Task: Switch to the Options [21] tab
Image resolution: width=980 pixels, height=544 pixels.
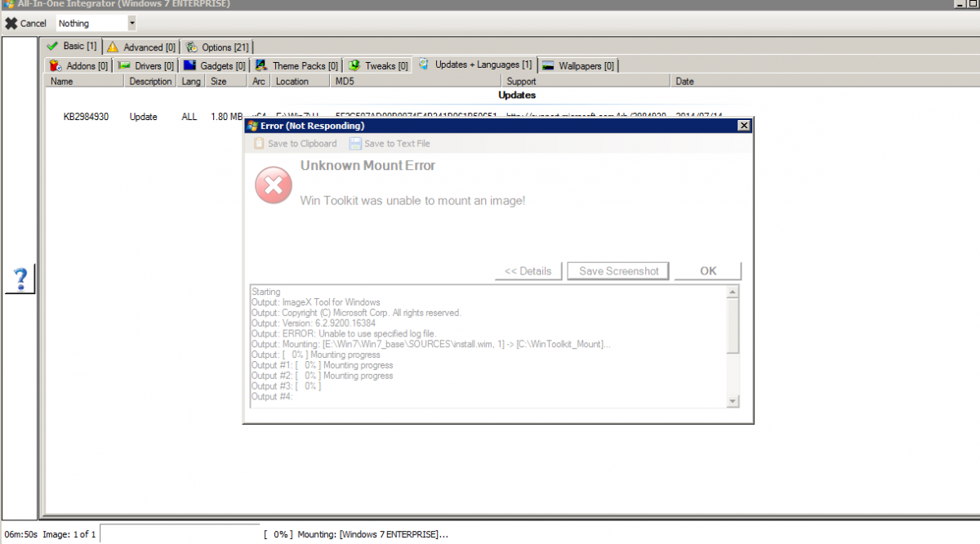Action: (216, 47)
